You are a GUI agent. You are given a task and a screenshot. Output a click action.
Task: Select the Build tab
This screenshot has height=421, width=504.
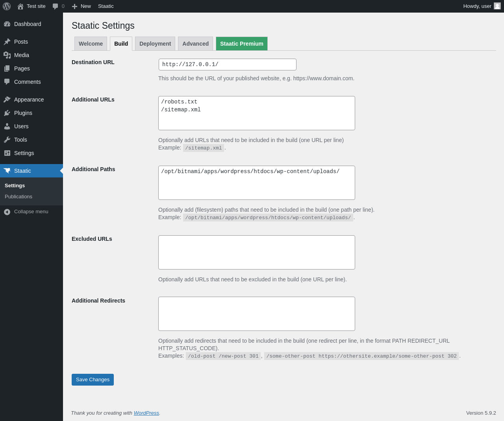[x=121, y=44]
